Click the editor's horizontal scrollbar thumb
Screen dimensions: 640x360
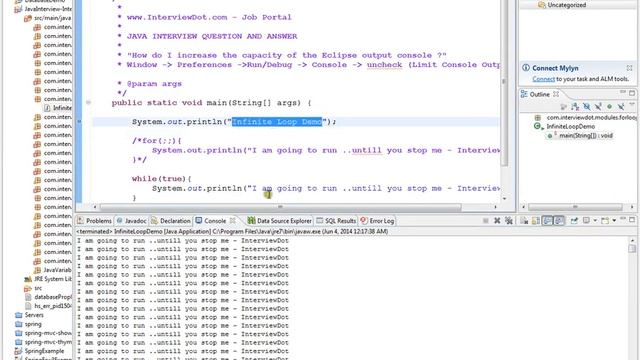(280, 207)
